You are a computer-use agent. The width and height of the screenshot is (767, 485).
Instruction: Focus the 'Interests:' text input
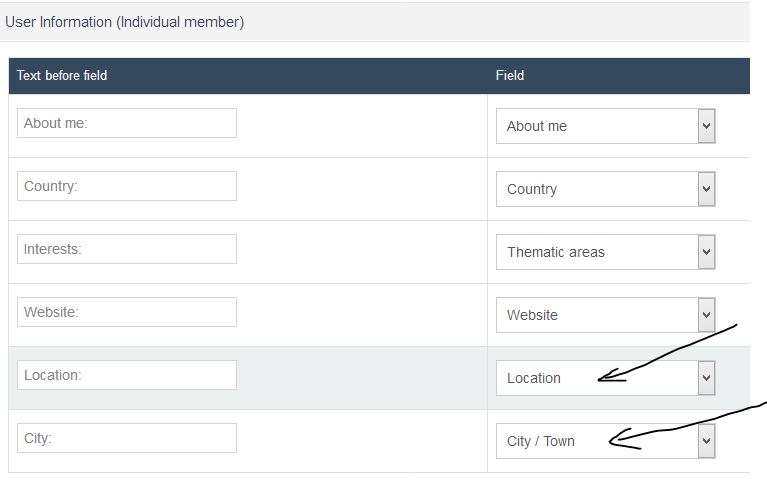(x=127, y=249)
